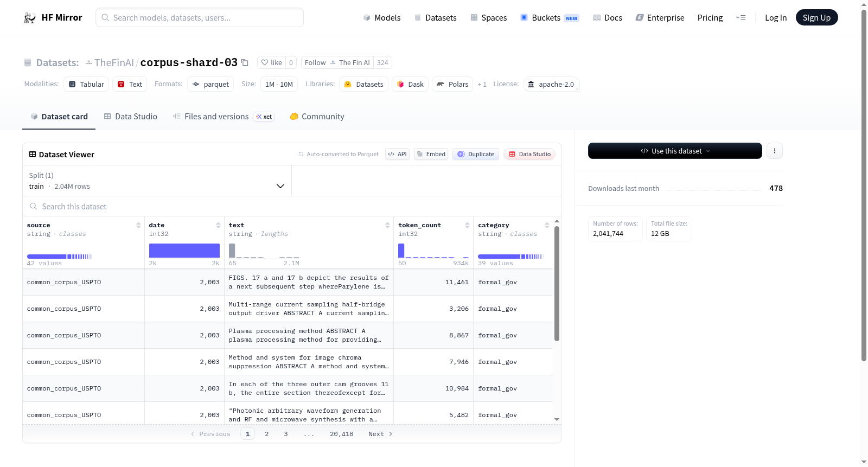Image resolution: width=868 pixels, height=467 pixels.
Task: Click the 'Multi-range current sampling' text cell
Action: tap(309, 309)
